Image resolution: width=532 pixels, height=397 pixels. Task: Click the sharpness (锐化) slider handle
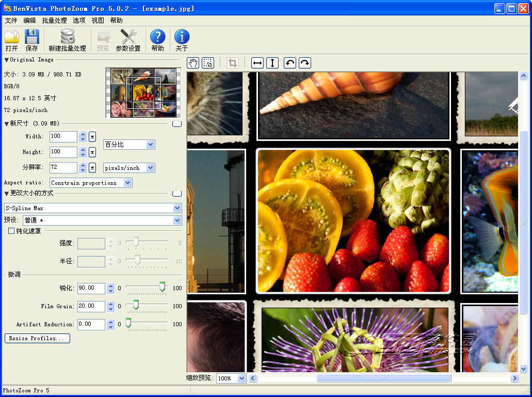pos(162,287)
